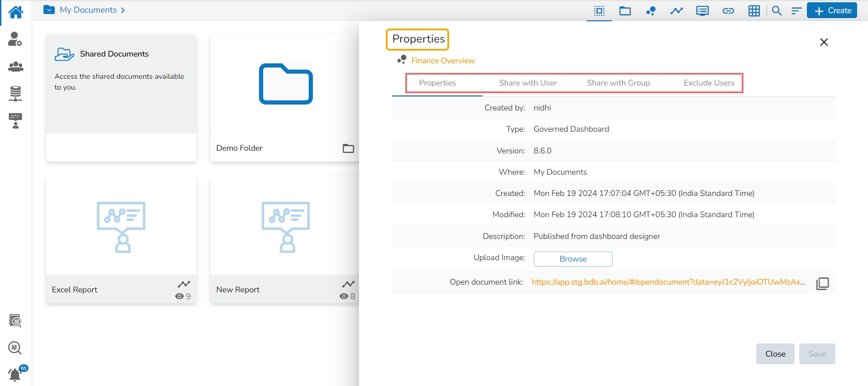Viewport: 868px width, 386px height.
Task: Filter by link icon in top toolbar
Action: click(728, 11)
